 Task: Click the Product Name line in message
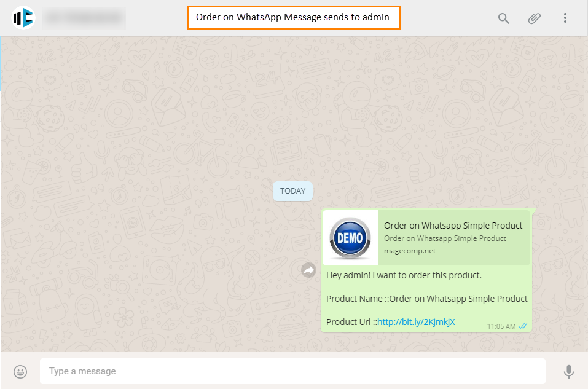[x=427, y=299]
